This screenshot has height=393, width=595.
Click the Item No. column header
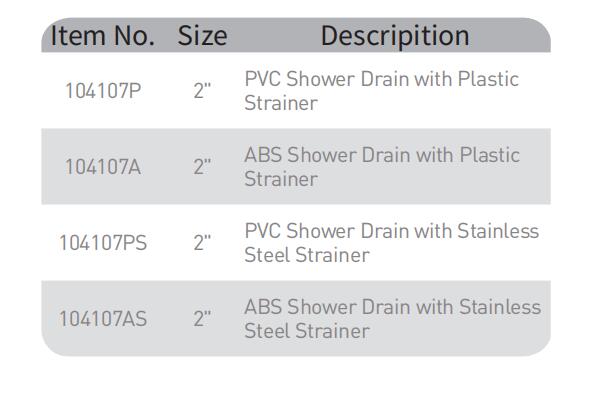point(102,36)
